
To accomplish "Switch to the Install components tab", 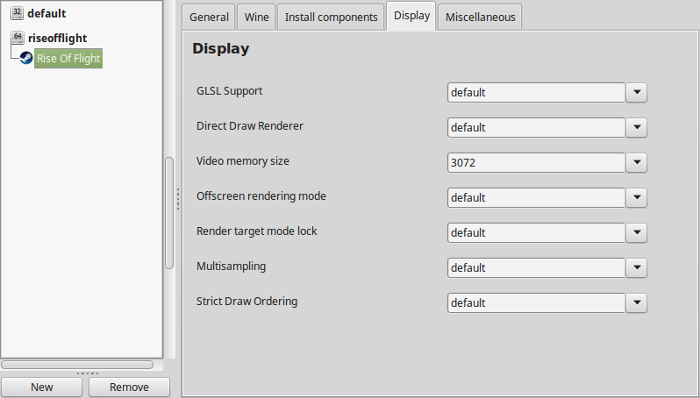I will tap(331, 17).
